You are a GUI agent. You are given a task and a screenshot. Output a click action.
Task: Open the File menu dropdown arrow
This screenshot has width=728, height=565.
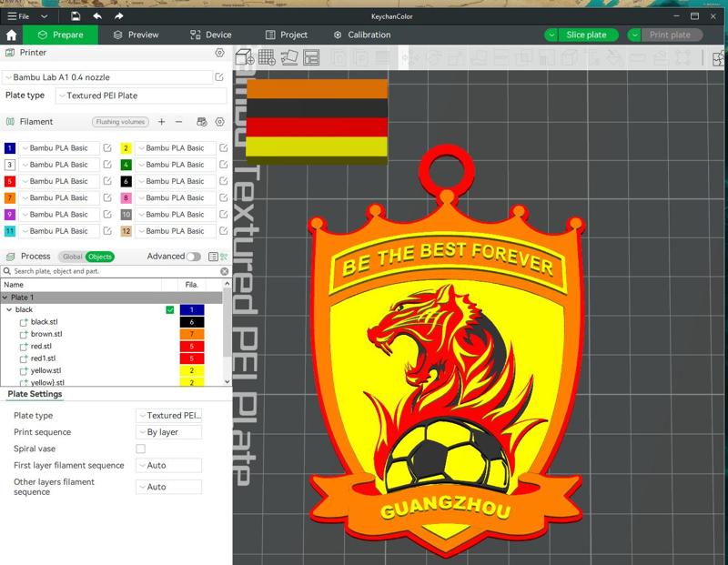(44, 16)
